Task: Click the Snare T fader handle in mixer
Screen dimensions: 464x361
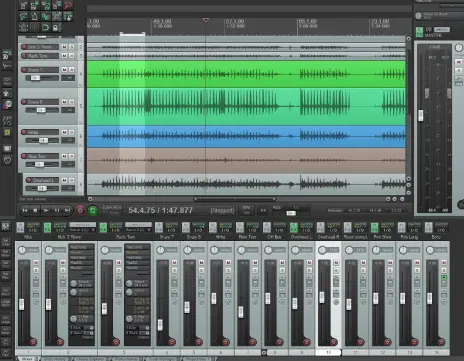Action: (x=160, y=325)
